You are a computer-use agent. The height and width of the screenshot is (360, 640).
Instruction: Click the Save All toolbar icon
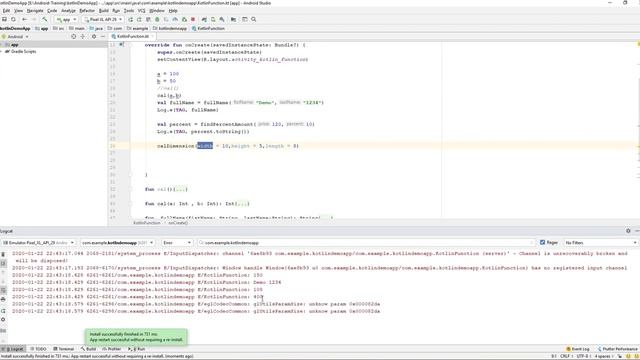pos(4,19)
